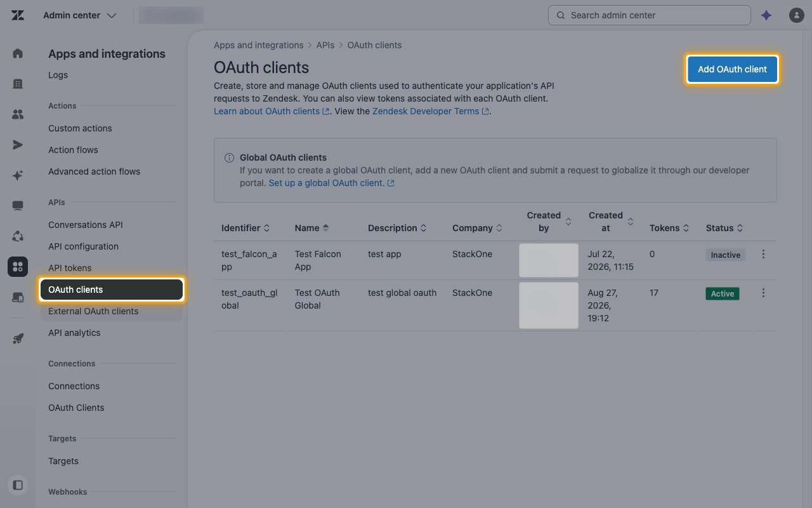Open the Workspaces monitor icon in sidebar
This screenshot has height=508, width=812.
point(18,206)
